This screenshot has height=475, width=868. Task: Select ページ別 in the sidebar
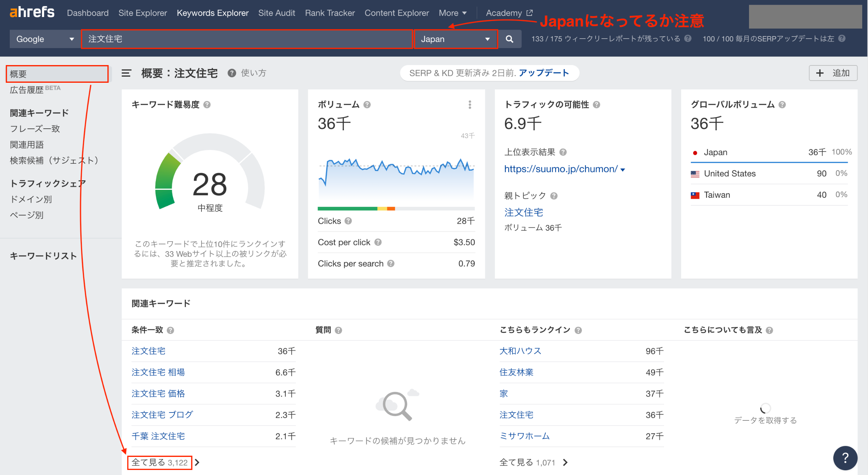[27, 215]
